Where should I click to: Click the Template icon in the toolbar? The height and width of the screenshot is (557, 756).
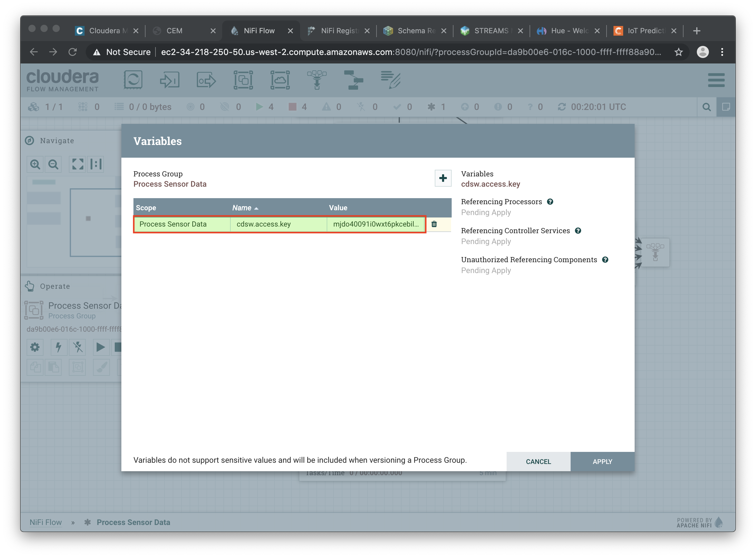353,80
